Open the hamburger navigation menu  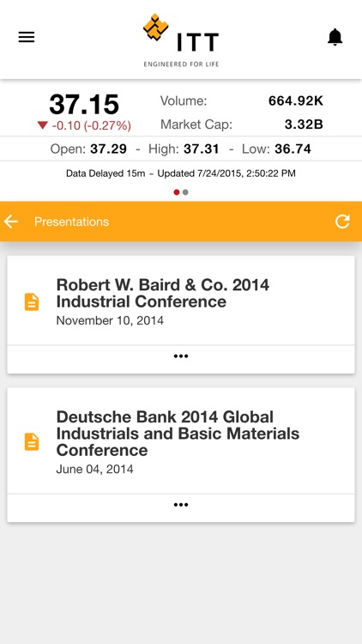(x=27, y=37)
